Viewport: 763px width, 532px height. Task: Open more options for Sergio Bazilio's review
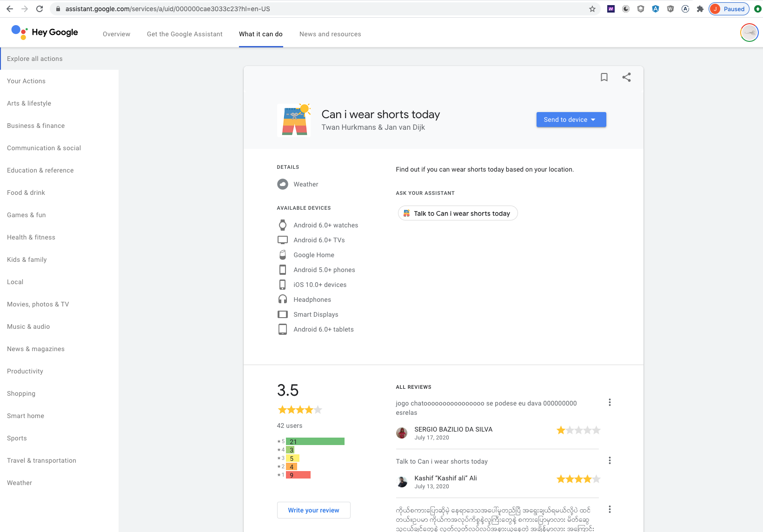coord(610,402)
